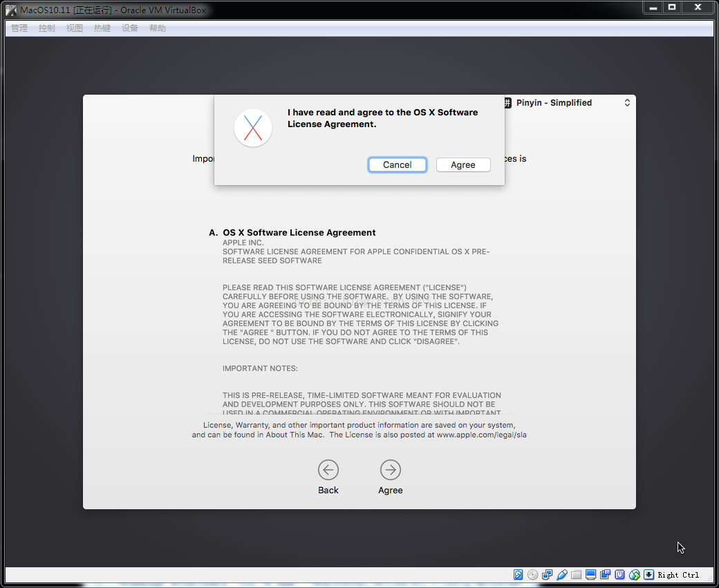The height and width of the screenshot is (588, 719).
Task: Click the Back arrow icon
Action: pos(328,470)
